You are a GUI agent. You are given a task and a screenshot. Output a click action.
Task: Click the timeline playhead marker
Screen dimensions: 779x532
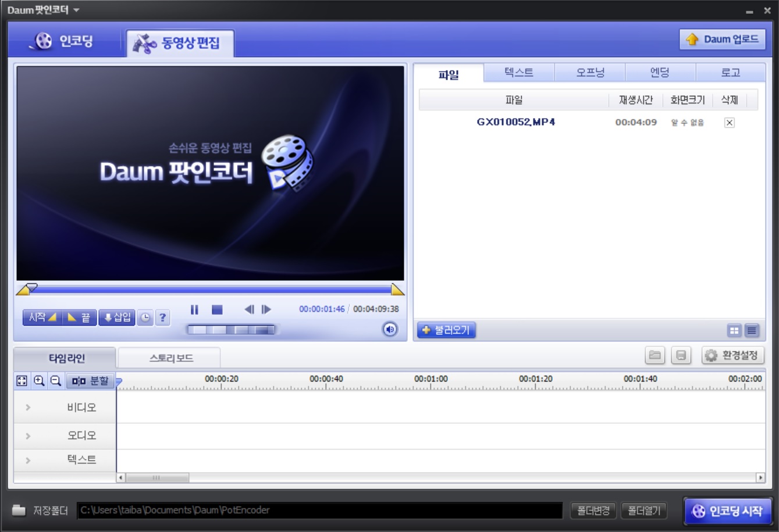119,382
